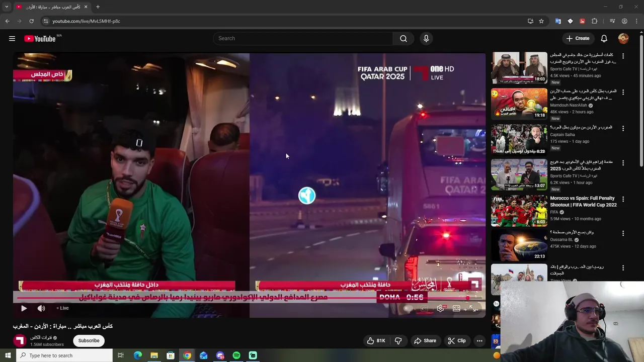The width and height of the screenshot is (644, 362).
Task: Toggle theater mode
Action: (456, 308)
